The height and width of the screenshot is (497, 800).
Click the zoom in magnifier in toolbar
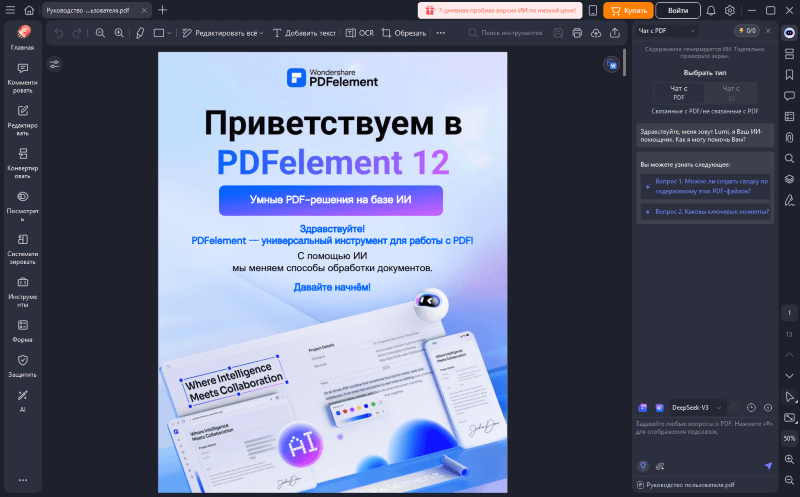pos(119,33)
